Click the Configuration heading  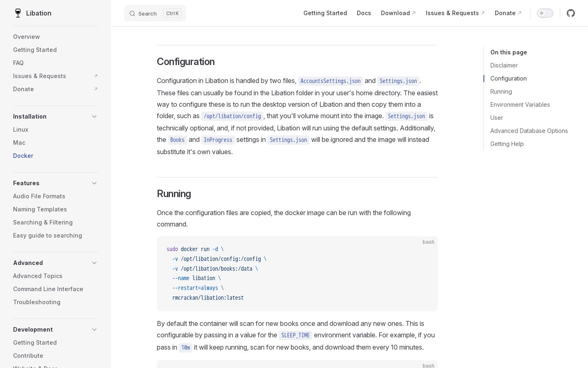coord(186,62)
